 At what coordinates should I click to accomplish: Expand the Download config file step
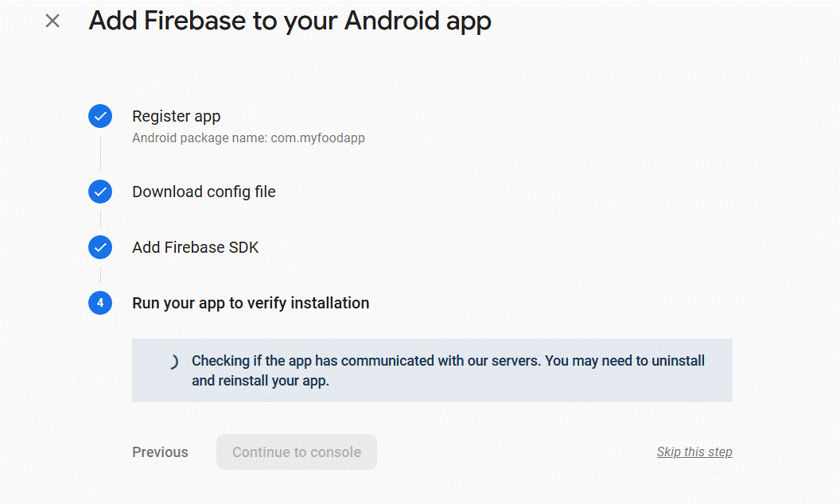tap(204, 192)
